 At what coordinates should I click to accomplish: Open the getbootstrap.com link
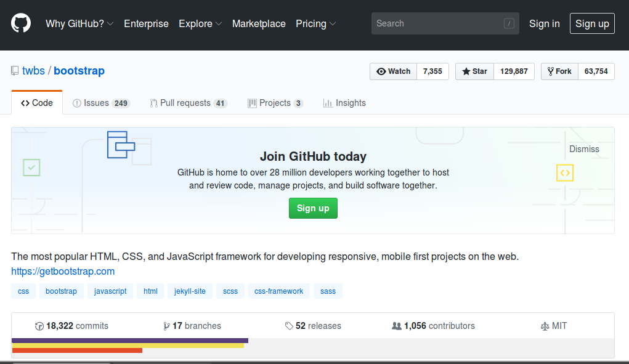(63, 271)
